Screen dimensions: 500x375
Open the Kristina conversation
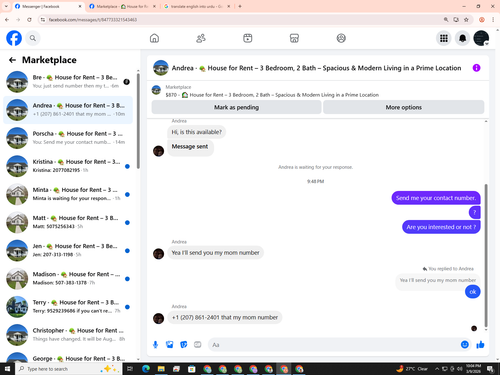click(x=68, y=166)
